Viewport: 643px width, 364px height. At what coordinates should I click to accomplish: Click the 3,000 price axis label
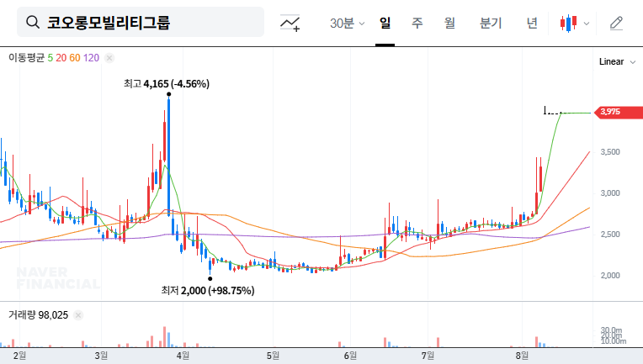[x=610, y=193]
